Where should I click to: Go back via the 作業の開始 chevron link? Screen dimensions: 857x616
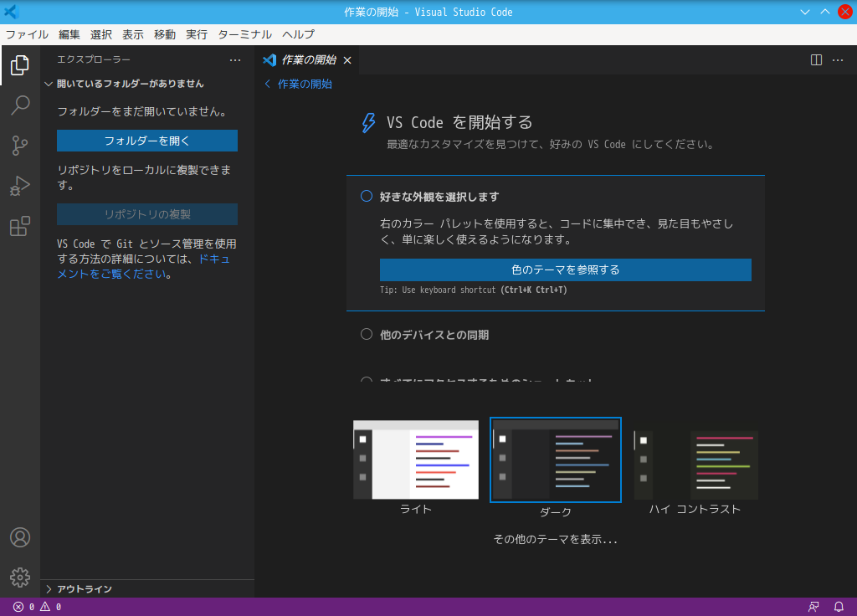pos(299,84)
